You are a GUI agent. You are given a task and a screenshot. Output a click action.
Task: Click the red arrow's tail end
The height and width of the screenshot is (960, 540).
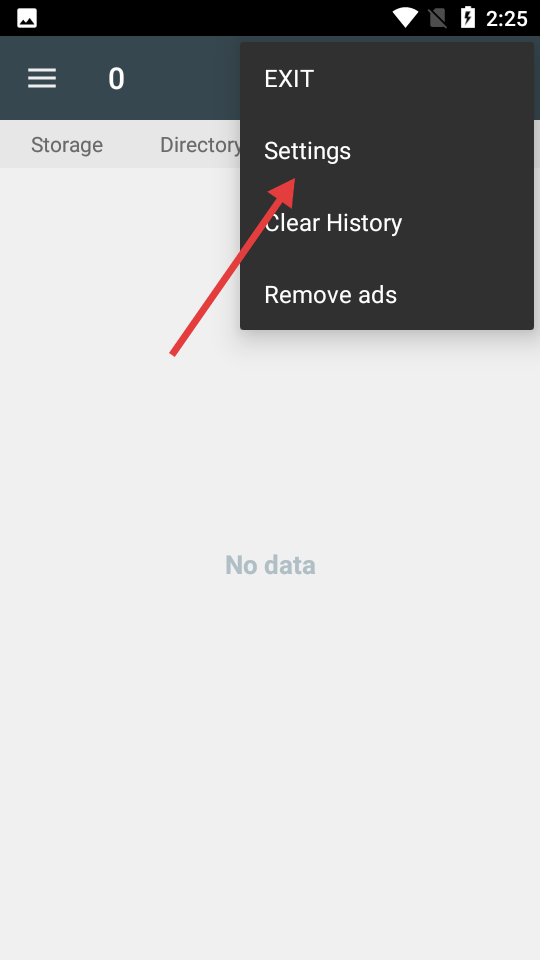(x=173, y=353)
